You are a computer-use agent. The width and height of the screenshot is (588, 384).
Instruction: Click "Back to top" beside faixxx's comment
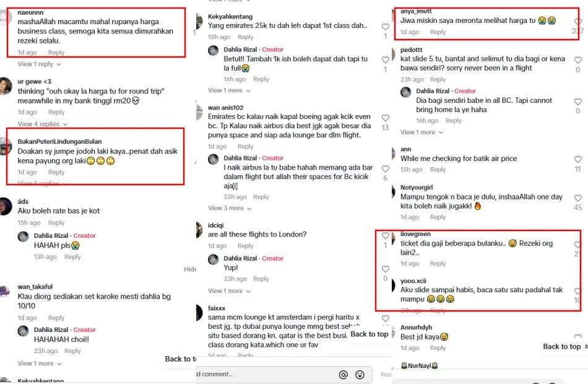370,334
